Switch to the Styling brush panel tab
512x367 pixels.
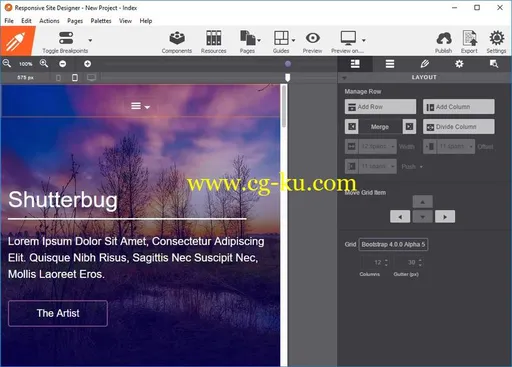(425, 64)
